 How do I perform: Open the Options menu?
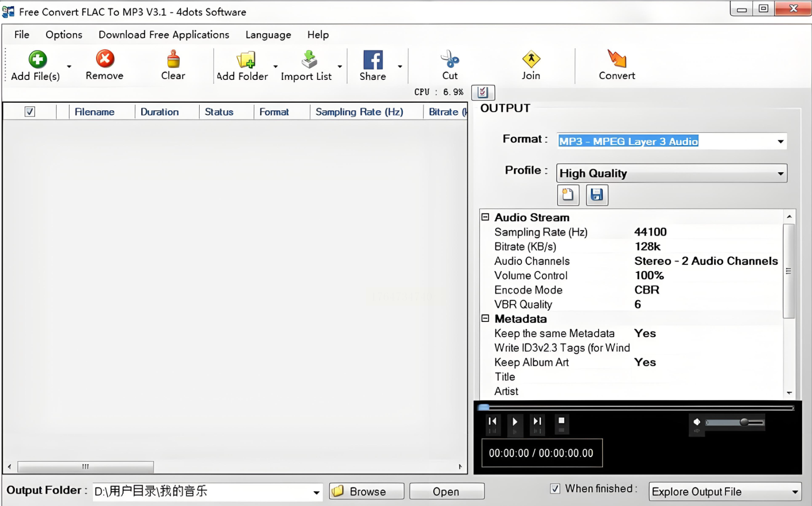pyautogui.click(x=64, y=35)
